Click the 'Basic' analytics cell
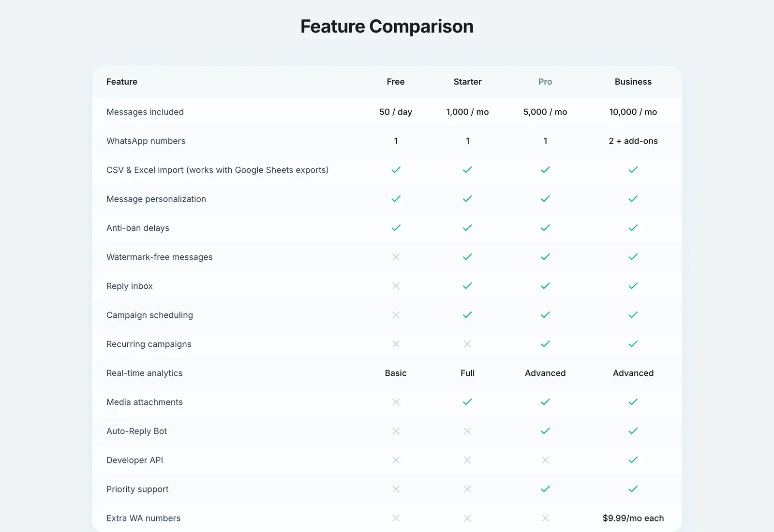774x532 pixels. point(396,373)
